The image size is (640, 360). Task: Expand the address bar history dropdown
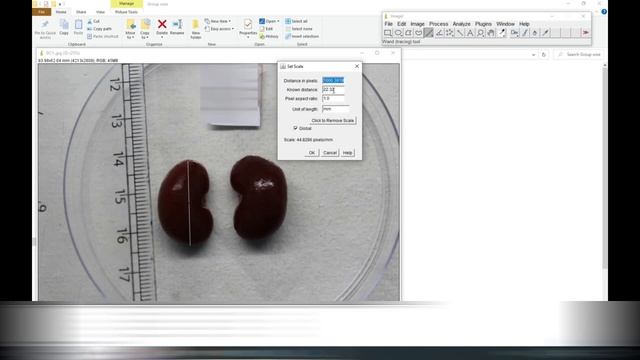click(533, 55)
